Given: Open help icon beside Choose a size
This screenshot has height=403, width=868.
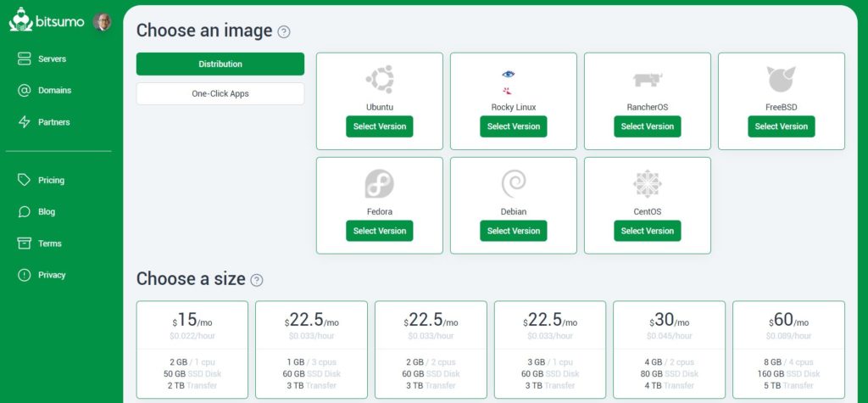Looking at the screenshot, I should pos(257,280).
